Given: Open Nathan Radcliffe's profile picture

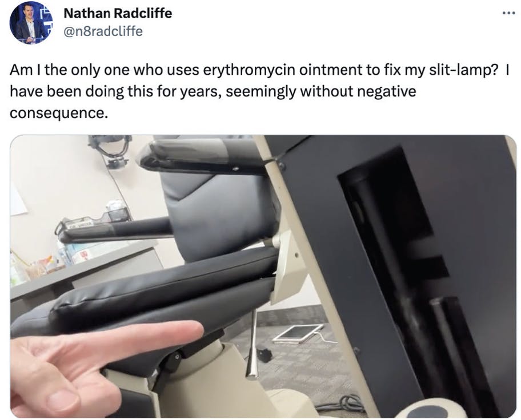Looking at the screenshot, I should point(31,22).
